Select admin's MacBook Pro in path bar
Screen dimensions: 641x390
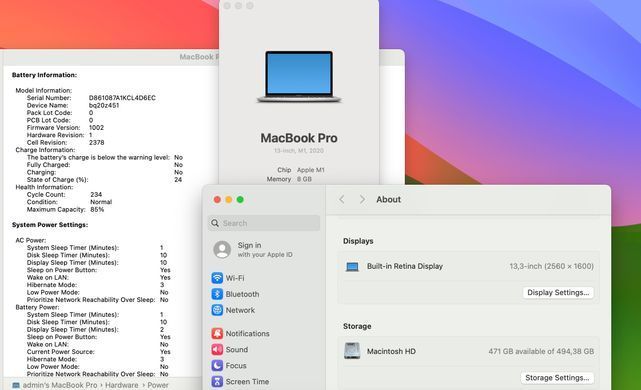(60, 385)
